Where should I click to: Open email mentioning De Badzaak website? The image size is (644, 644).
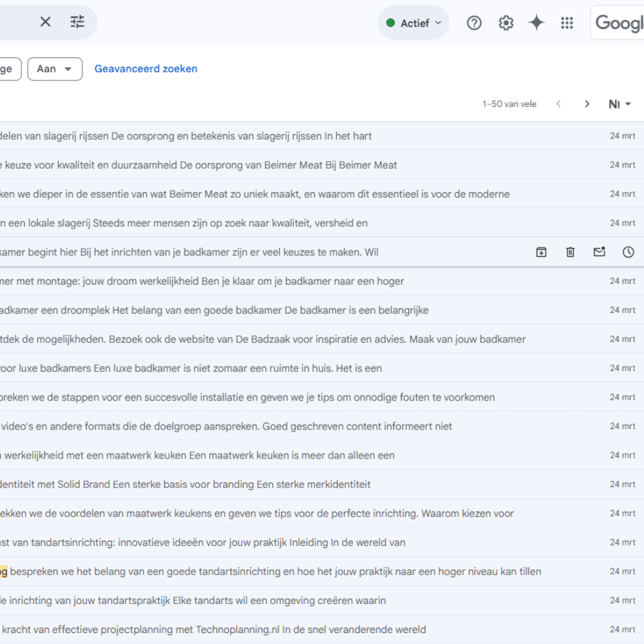[x=322, y=339]
